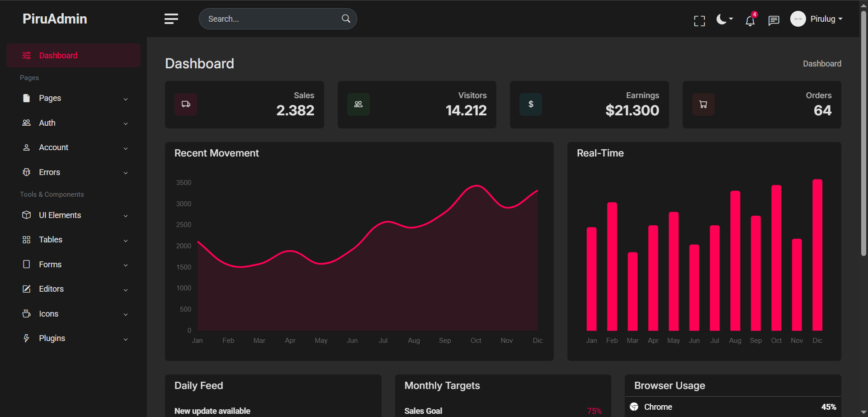Open the Tables menu item

(x=73, y=240)
